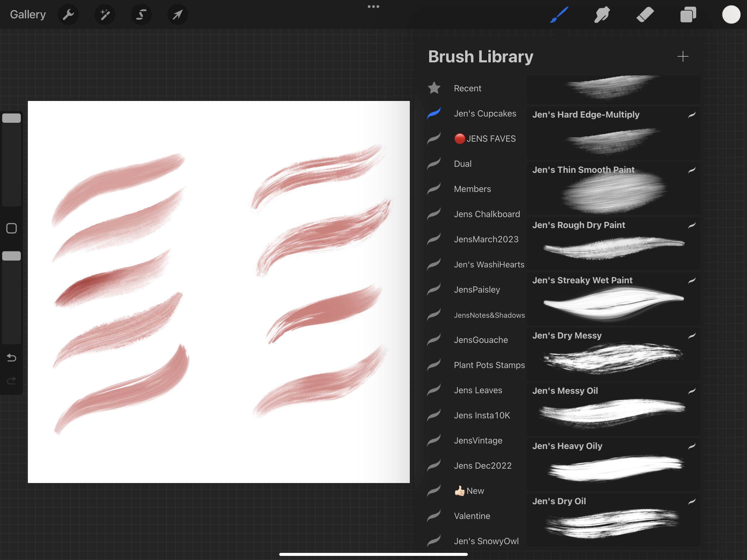The image size is (747, 560).
Task: Tap the Brush tool icon
Action: (x=559, y=14)
